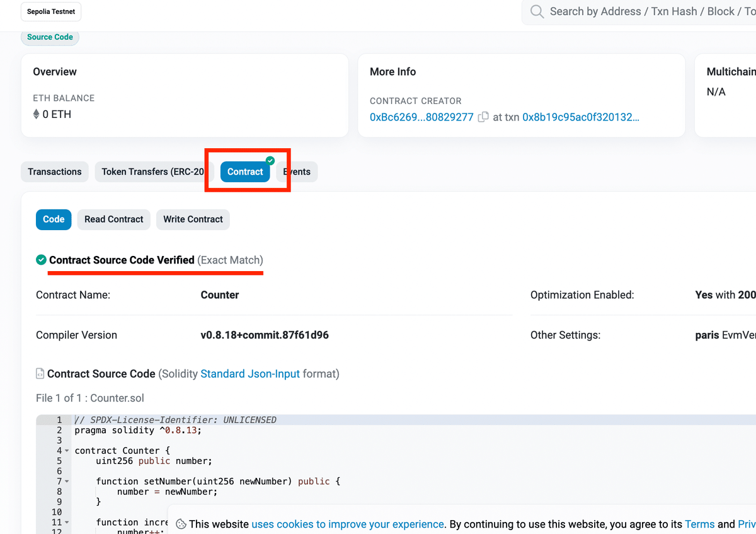Click the Contract Source Code Verified heading
756x534 pixels.
coord(122,260)
